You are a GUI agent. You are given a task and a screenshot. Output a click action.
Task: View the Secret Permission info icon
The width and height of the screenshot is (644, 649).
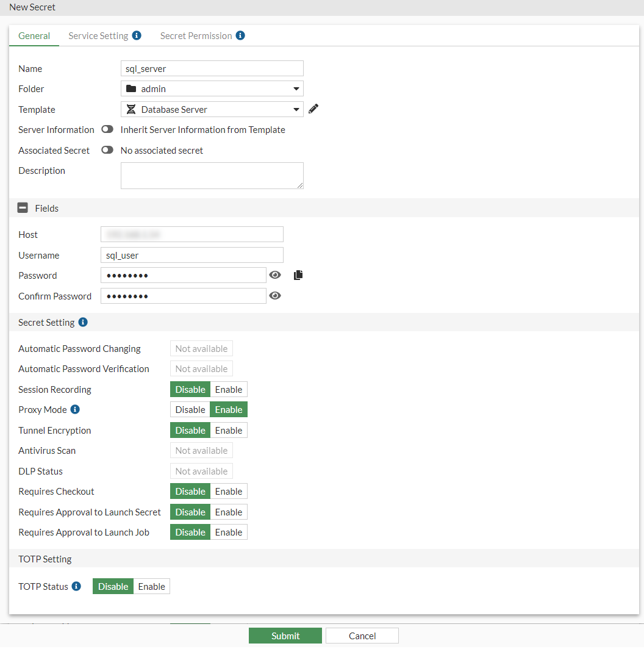click(x=240, y=35)
